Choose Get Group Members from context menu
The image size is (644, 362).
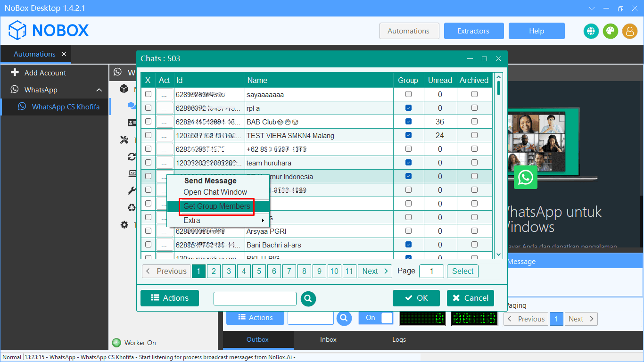216,206
